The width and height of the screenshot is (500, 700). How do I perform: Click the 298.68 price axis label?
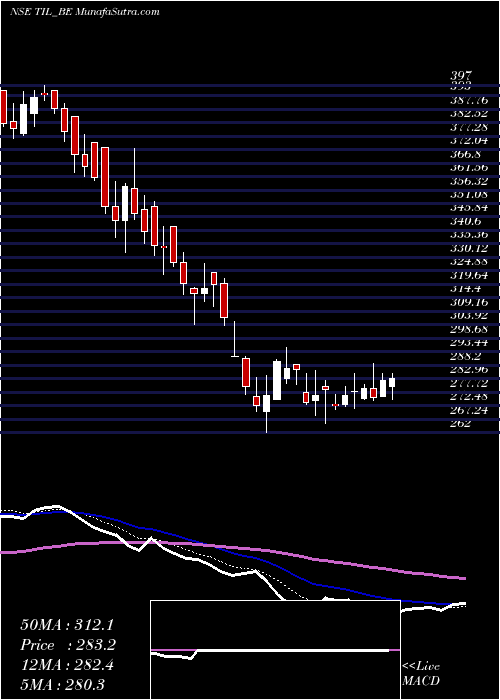tap(468, 329)
